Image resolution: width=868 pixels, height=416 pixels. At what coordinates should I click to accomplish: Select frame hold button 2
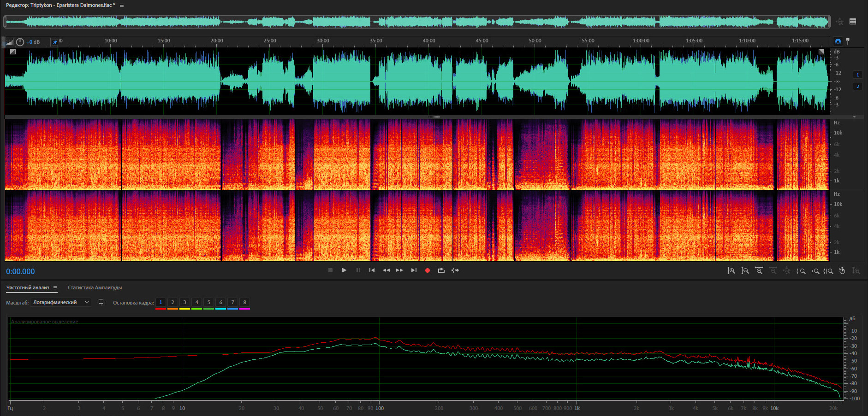click(x=172, y=303)
